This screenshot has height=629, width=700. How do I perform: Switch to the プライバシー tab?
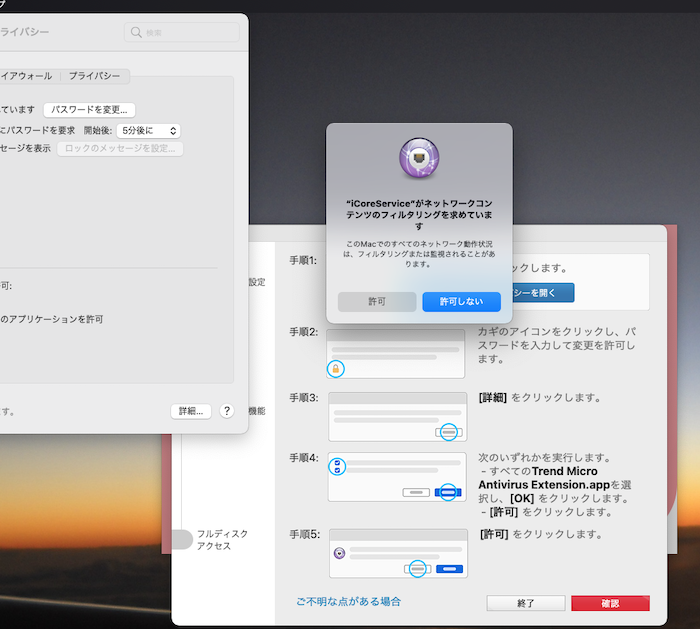click(x=94, y=76)
